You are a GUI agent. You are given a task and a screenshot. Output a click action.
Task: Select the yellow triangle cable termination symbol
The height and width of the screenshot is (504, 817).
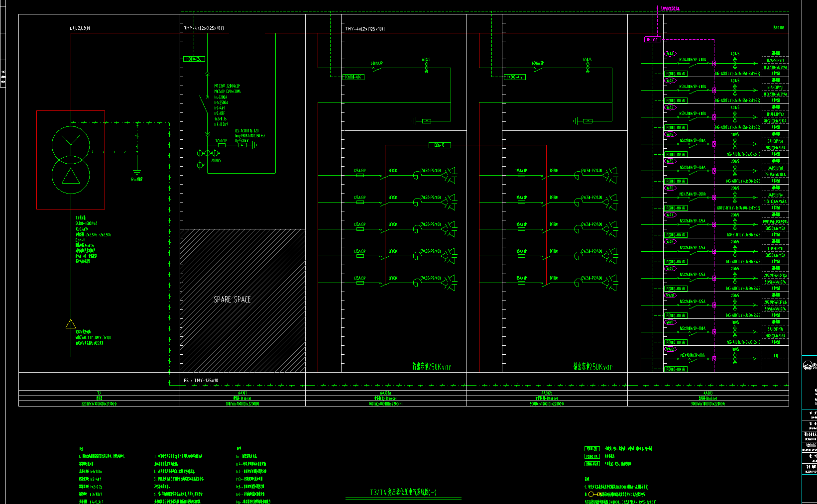tap(71, 324)
